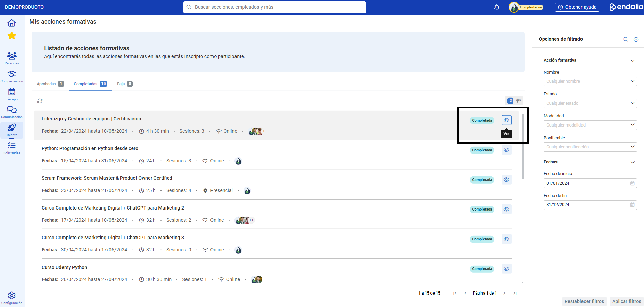Click the active filters count badge
This screenshot has height=307, width=644.
[510, 101]
